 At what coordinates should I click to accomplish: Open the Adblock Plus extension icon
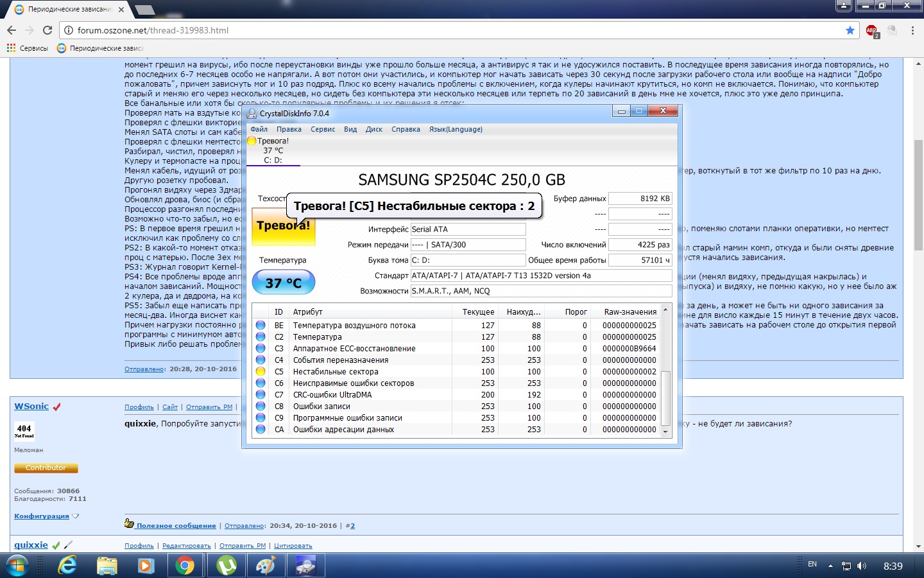871,30
